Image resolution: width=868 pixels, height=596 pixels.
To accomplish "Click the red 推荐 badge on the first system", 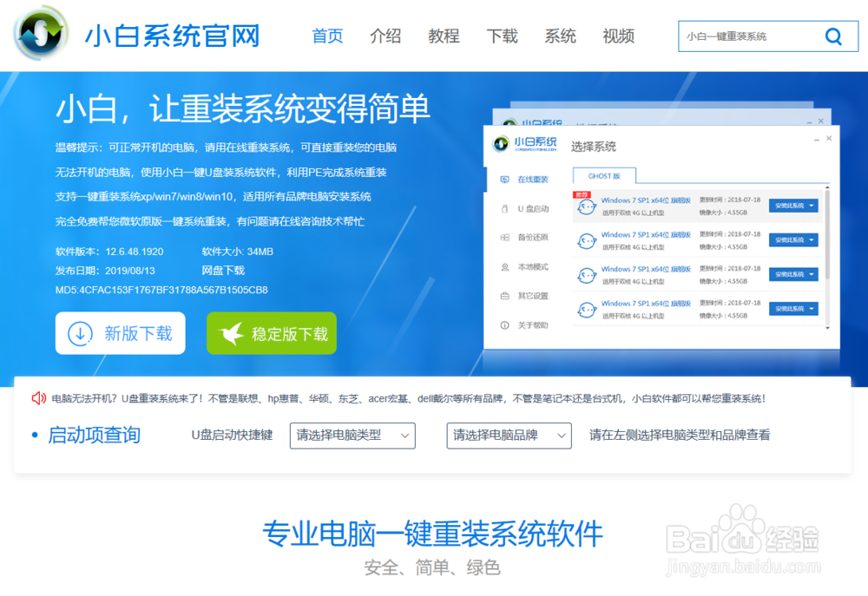I will click(x=582, y=195).
